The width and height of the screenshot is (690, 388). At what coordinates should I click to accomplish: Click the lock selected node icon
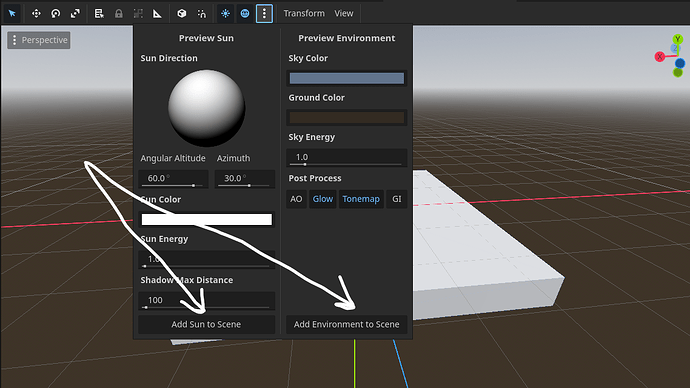point(118,14)
